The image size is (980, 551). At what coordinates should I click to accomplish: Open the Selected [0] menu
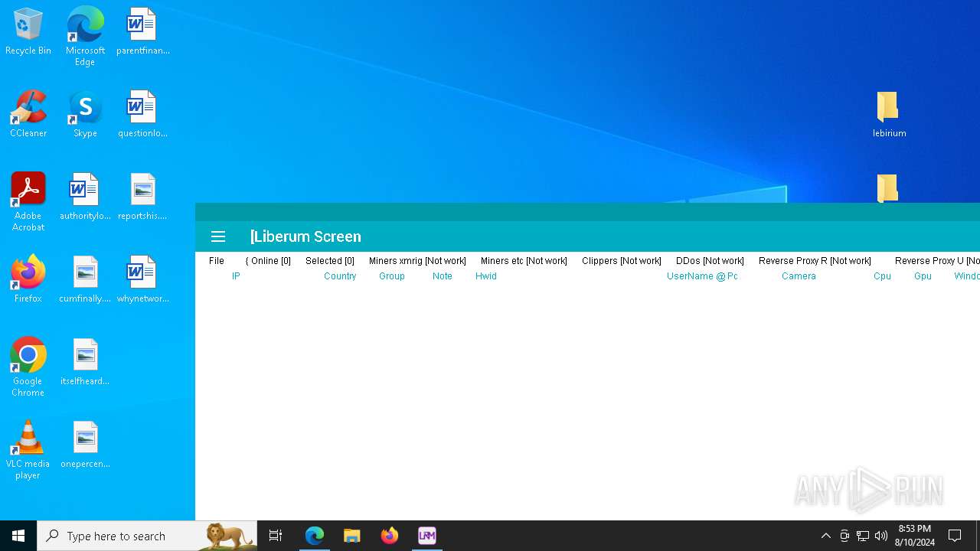[x=330, y=261]
